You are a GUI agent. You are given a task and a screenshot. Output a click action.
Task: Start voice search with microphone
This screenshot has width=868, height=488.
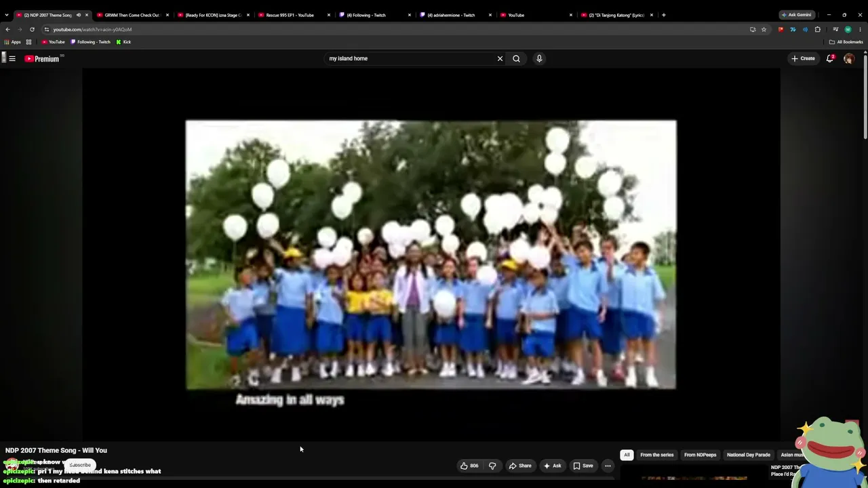(x=539, y=59)
